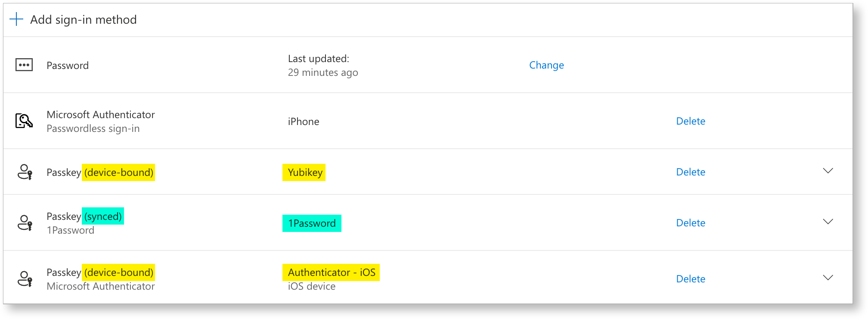Delete the Authenticator iOS passkey
The height and width of the screenshot is (319, 868).
[690, 279]
